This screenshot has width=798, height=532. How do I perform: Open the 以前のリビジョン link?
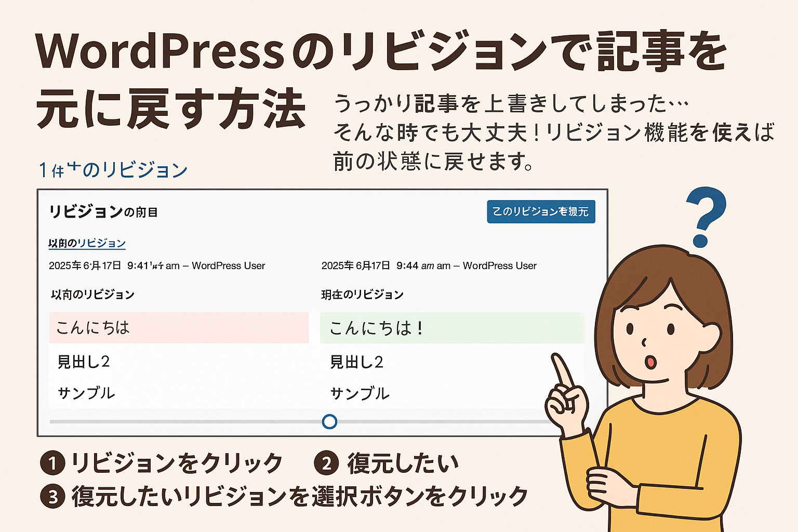pyautogui.click(x=87, y=243)
